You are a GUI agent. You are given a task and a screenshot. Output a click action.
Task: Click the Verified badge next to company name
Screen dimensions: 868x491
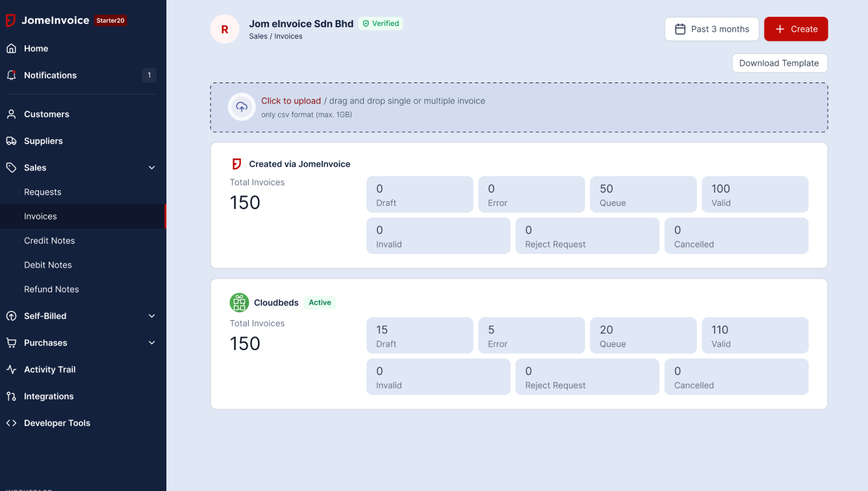pyautogui.click(x=381, y=23)
